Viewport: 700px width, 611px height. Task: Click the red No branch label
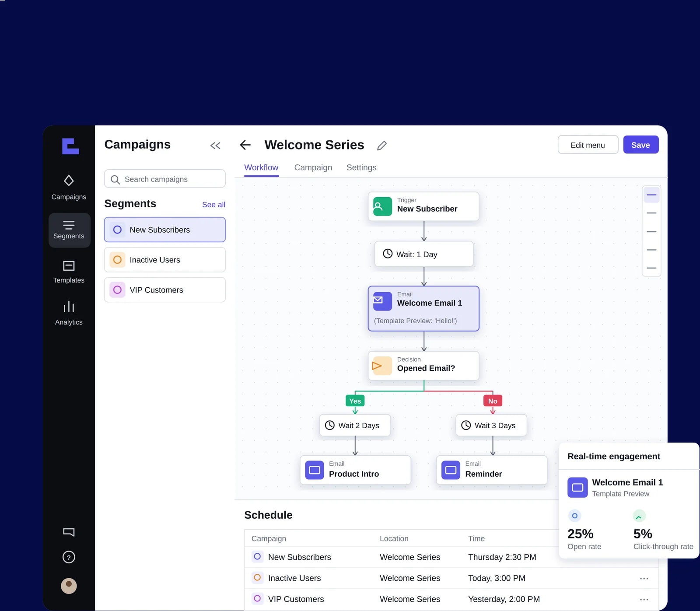pyautogui.click(x=493, y=401)
